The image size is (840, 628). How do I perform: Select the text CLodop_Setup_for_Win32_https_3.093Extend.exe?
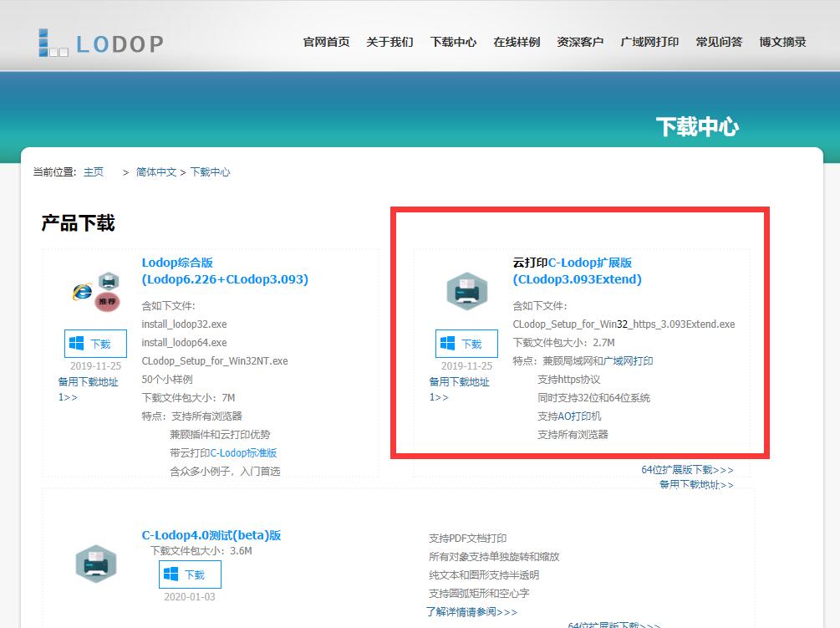[x=624, y=324]
